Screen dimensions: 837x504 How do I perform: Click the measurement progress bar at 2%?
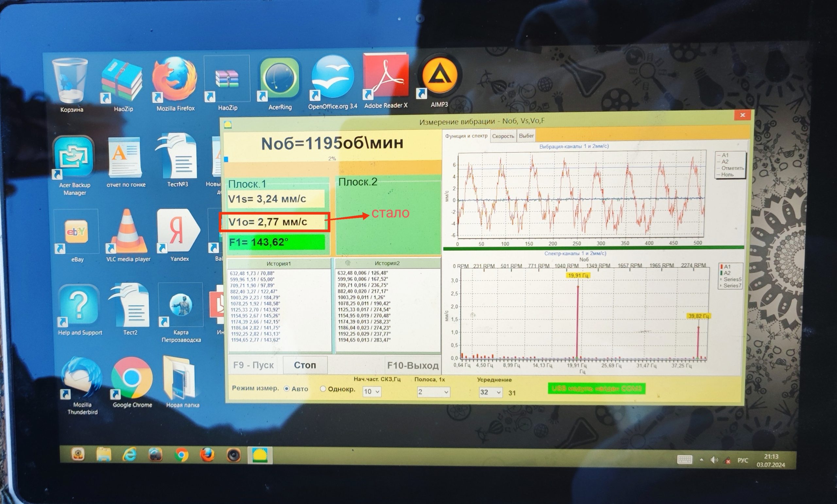coord(332,159)
